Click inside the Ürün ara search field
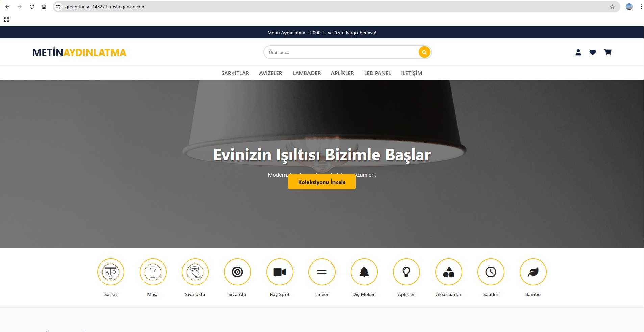 [338, 52]
